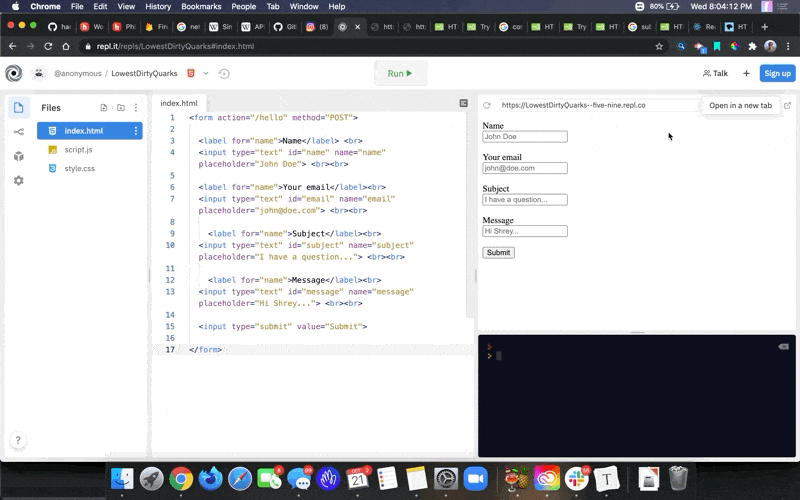Click the preview URL field
800x500 pixels.
point(600,105)
